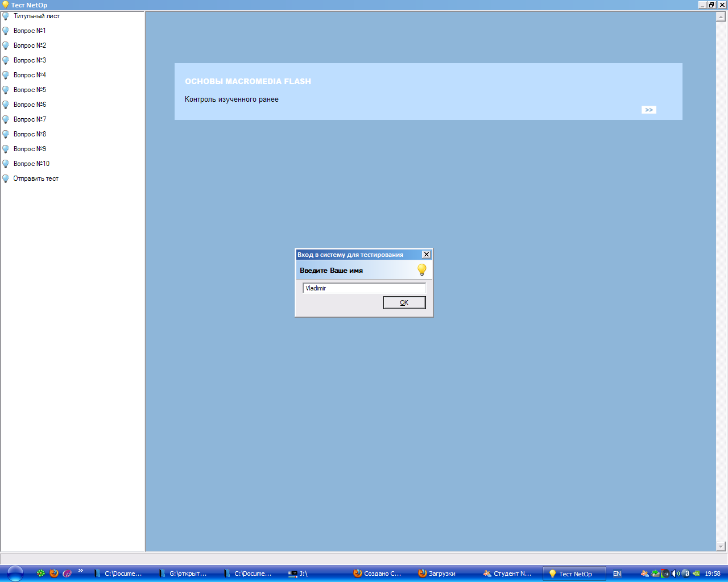Restore down the Тест NetOp window
Screen dimensions: 728x582
(x=712, y=5)
